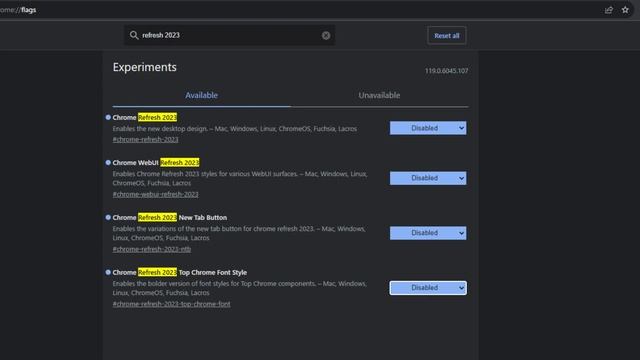Click the blue dot beside Chrome WebUI Refresh 2023
Viewport: 640px width, 360px height.
pyautogui.click(x=108, y=162)
